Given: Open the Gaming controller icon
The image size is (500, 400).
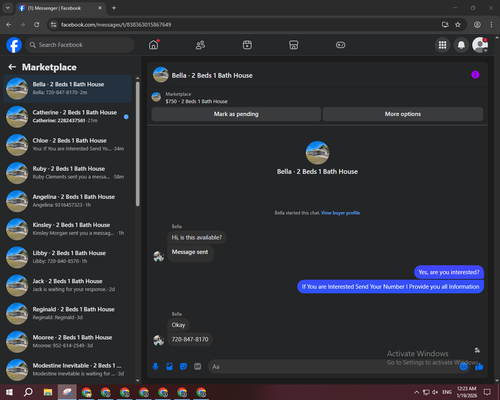Looking at the screenshot, I should pos(340,45).
